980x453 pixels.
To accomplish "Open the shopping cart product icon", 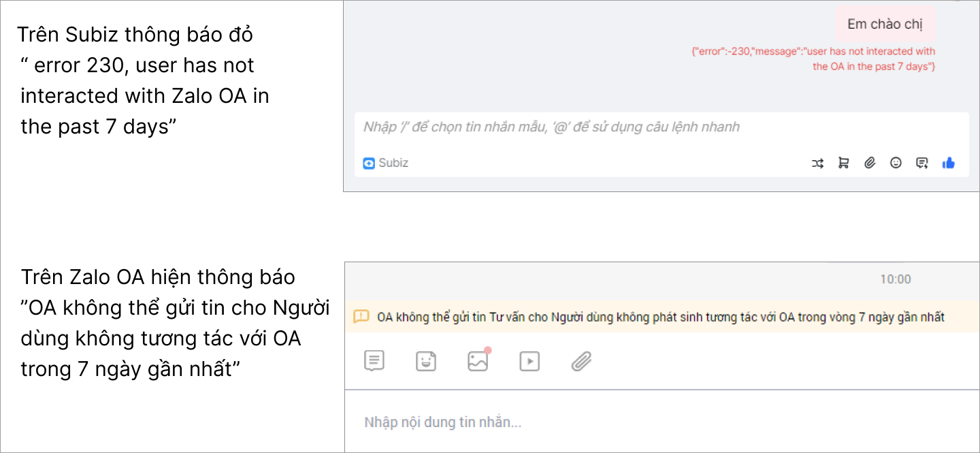I will pyautogui.click(x=843, y=163).
